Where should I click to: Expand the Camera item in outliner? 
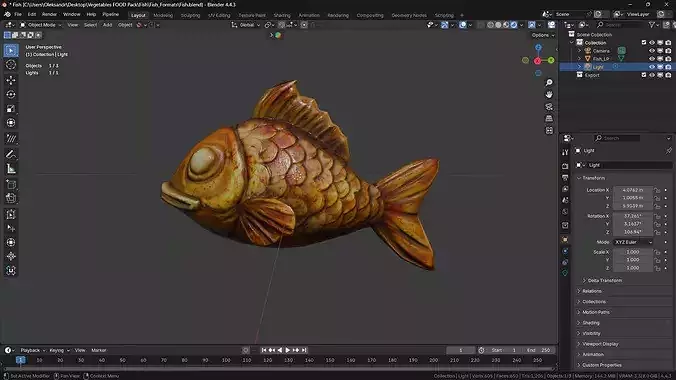(x=579, y=51)
